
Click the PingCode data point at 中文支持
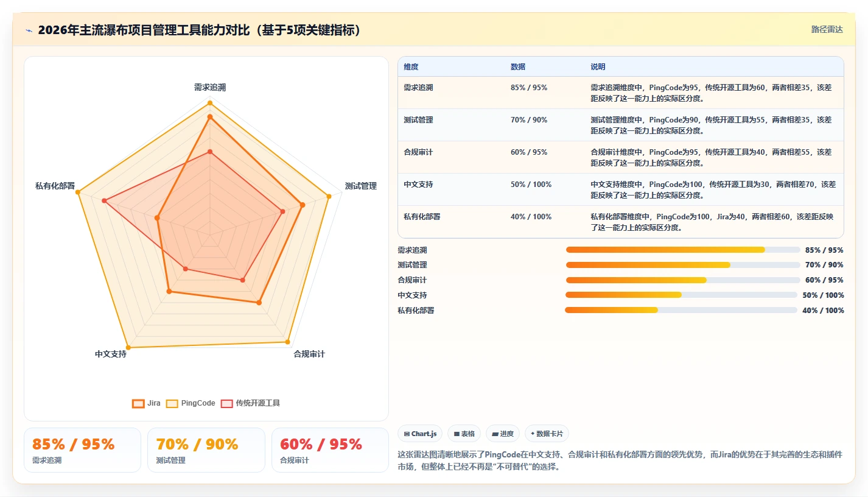point(128,347)
